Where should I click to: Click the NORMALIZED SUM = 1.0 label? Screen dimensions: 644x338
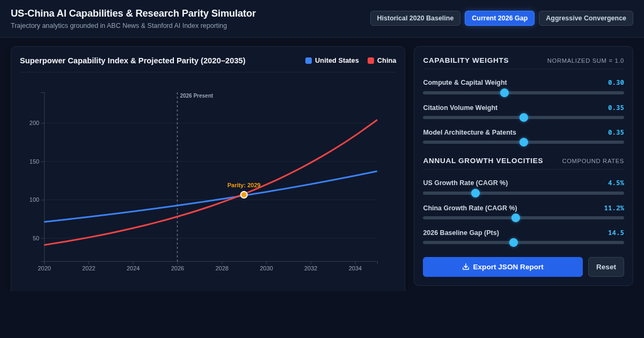coord(586,61)
